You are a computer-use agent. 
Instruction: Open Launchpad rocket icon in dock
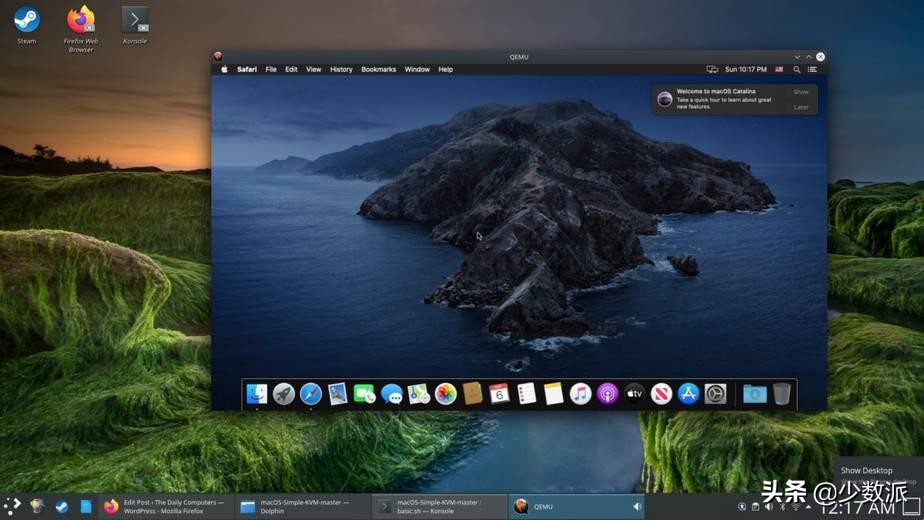coord(284,394)
